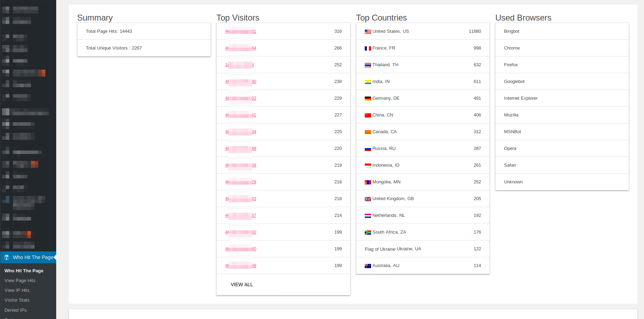Click the Netherlands, NL label
Image resolution: width=644 pixels, height=319 pixels.
[388, 215]
